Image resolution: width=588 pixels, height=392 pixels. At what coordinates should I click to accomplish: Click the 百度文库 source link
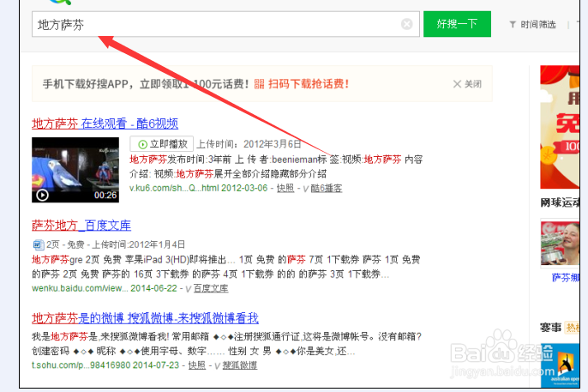pos(211,288)
